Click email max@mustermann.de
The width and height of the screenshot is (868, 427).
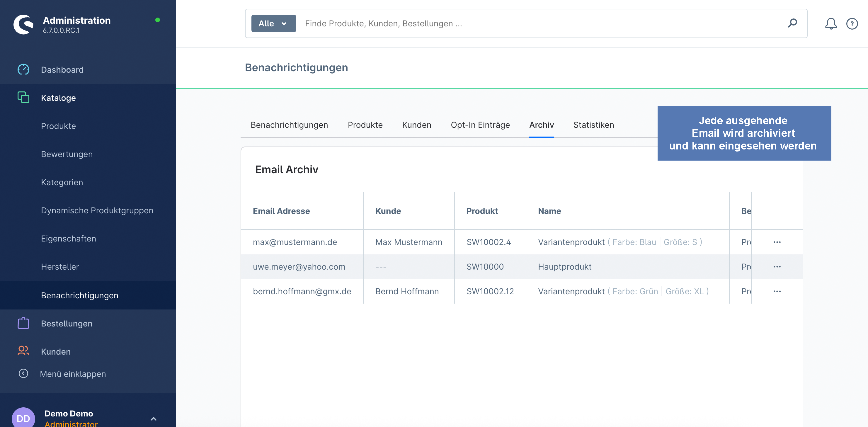pyautogui.click(x=295, y=242)
